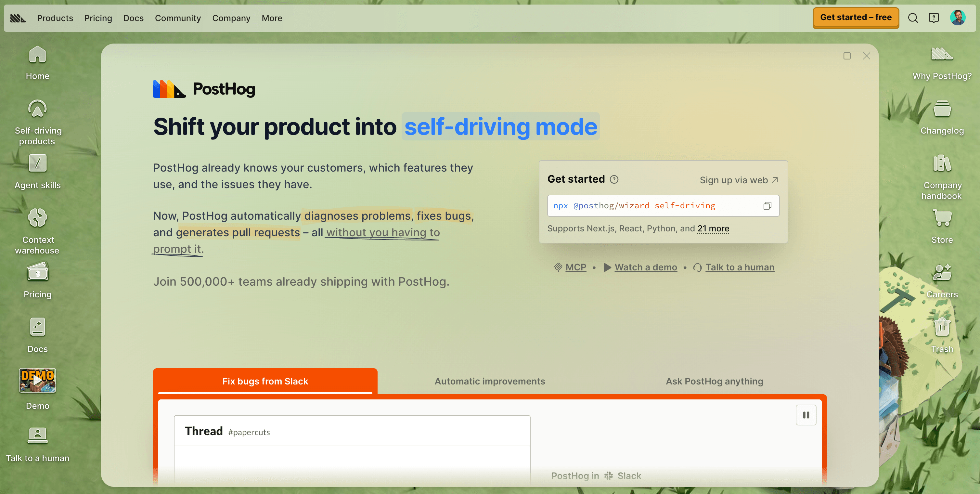Open the Pricing menu item in navbar
The image size is (980, 494).
[98, 18]
